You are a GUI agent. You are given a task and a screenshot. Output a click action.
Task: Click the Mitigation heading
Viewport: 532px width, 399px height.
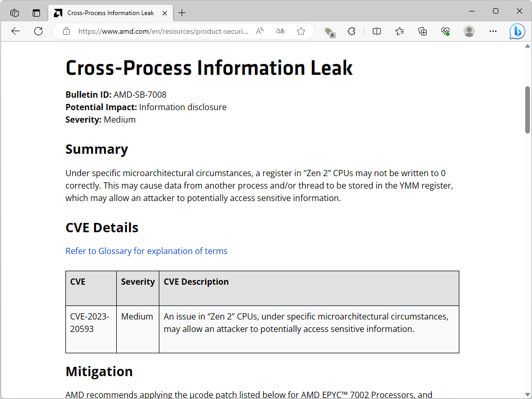99,371
